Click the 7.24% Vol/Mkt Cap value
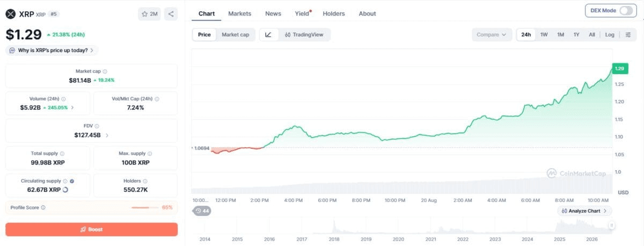 [135, 107]
